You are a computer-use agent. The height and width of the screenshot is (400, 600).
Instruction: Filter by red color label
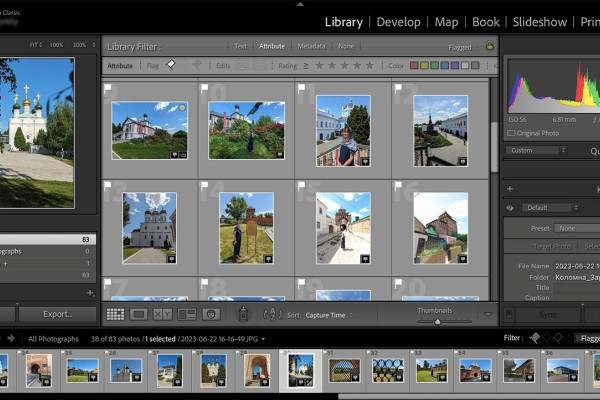pos(414,65)
